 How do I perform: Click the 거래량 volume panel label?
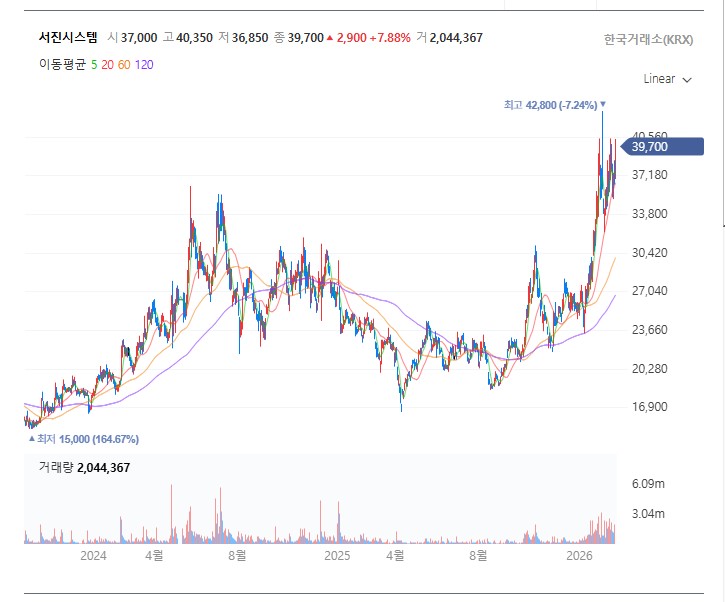point(56,467)
